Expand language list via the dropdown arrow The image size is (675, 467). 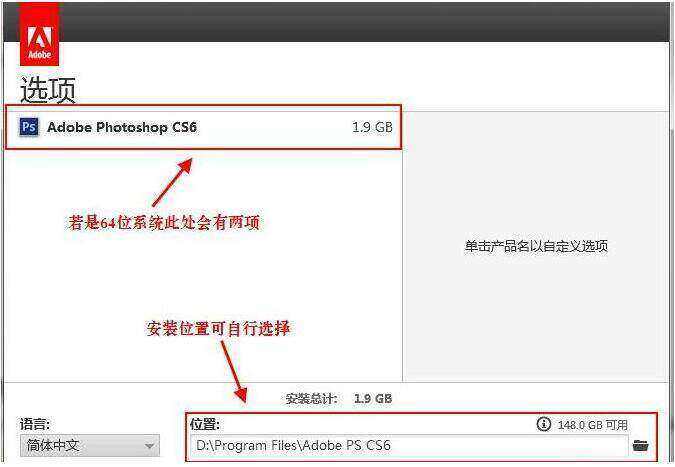(x=149, y=446)
